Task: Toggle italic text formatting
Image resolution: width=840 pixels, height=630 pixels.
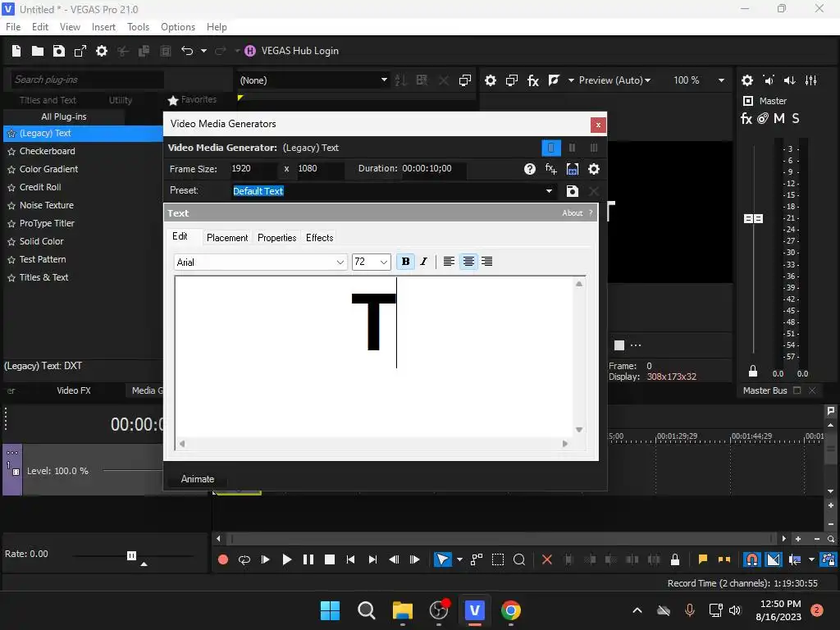Action: point(424,262)
